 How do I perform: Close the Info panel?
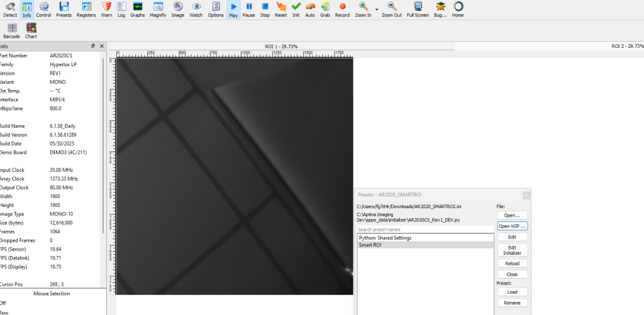click(x=101, y=46)
